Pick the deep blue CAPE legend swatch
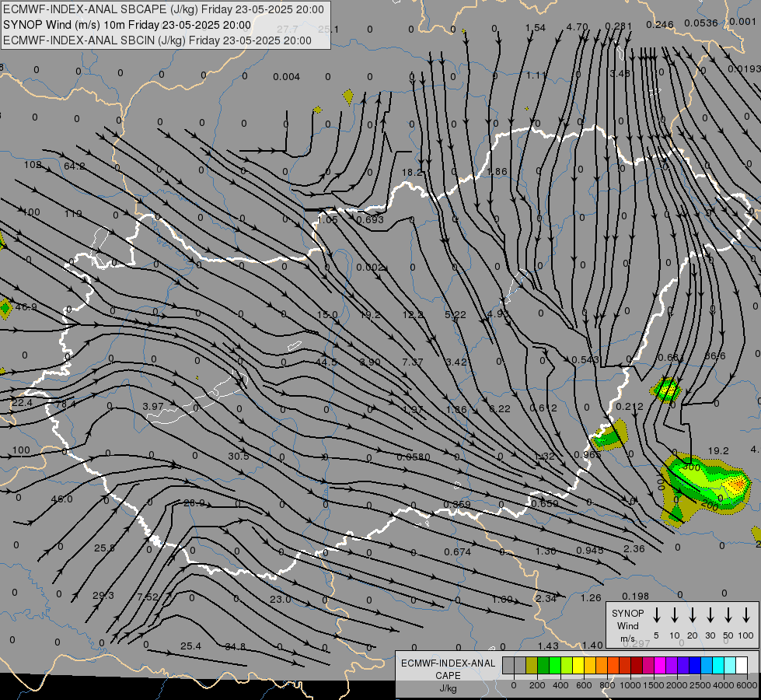 tap(694, 665)
